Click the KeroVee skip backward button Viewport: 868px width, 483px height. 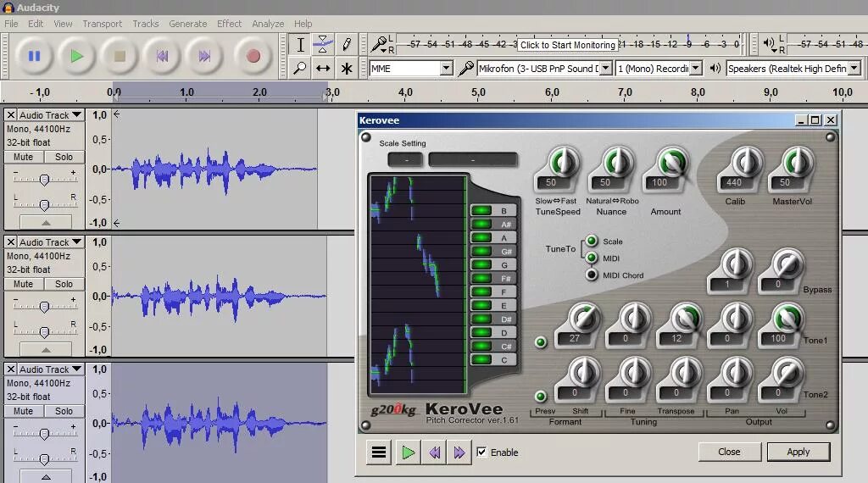434,452
